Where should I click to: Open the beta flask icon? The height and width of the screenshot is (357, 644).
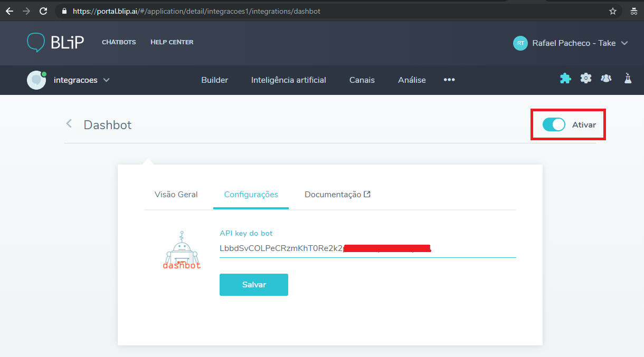pyautogui.click(x=628, y=79)
